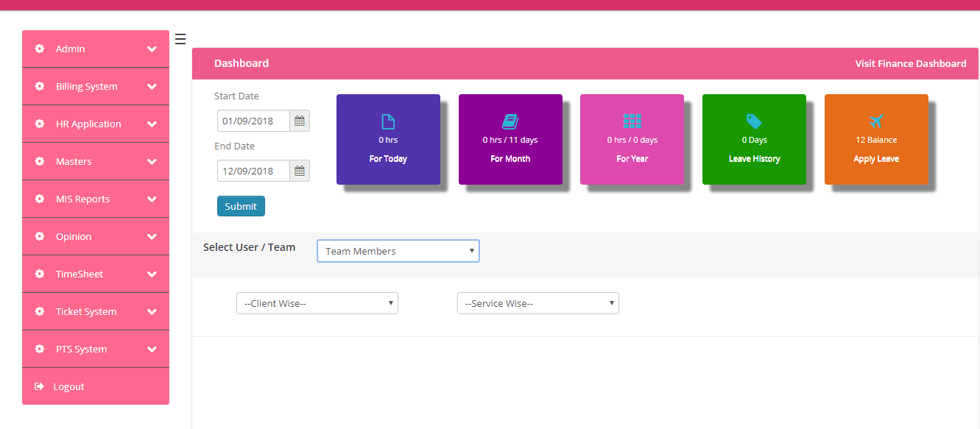Click the Start Date input field
The image size is (980, 429).
pyautogui.click(x=253, y=121)
